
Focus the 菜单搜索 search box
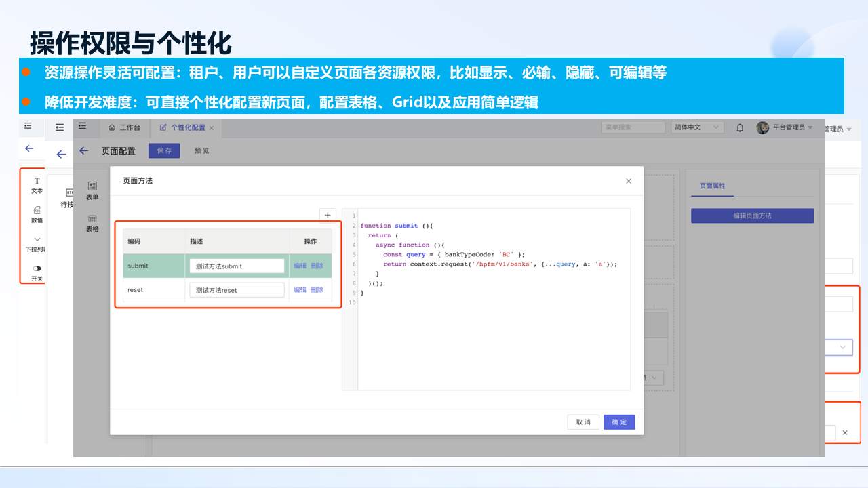(x=633, y=127)
